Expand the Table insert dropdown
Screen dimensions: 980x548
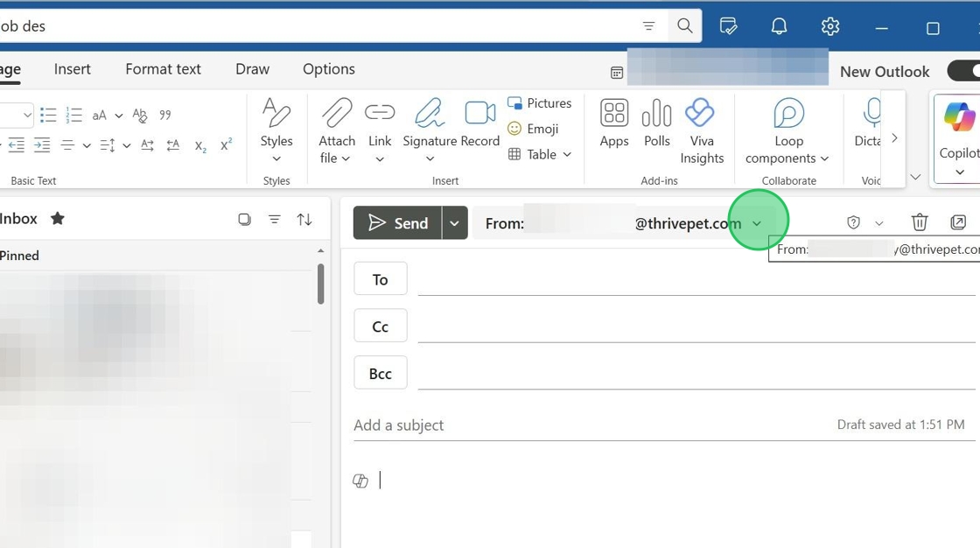point(567,154)
